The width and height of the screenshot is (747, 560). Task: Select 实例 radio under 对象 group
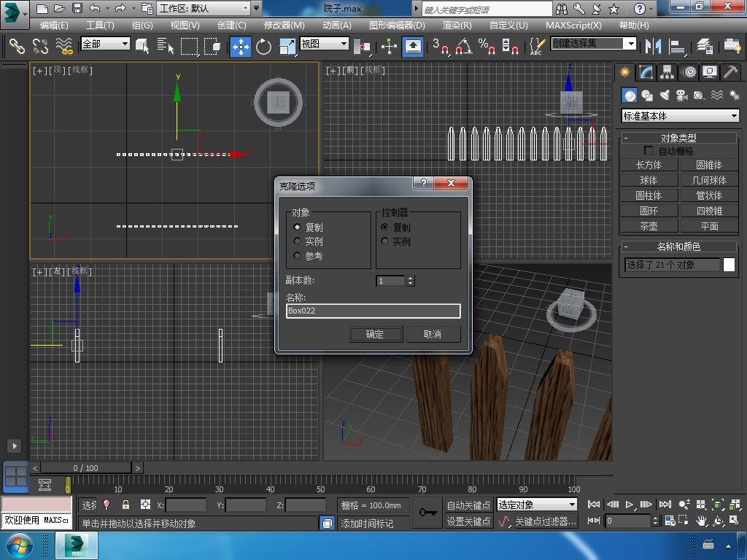(x=297, y=241)
